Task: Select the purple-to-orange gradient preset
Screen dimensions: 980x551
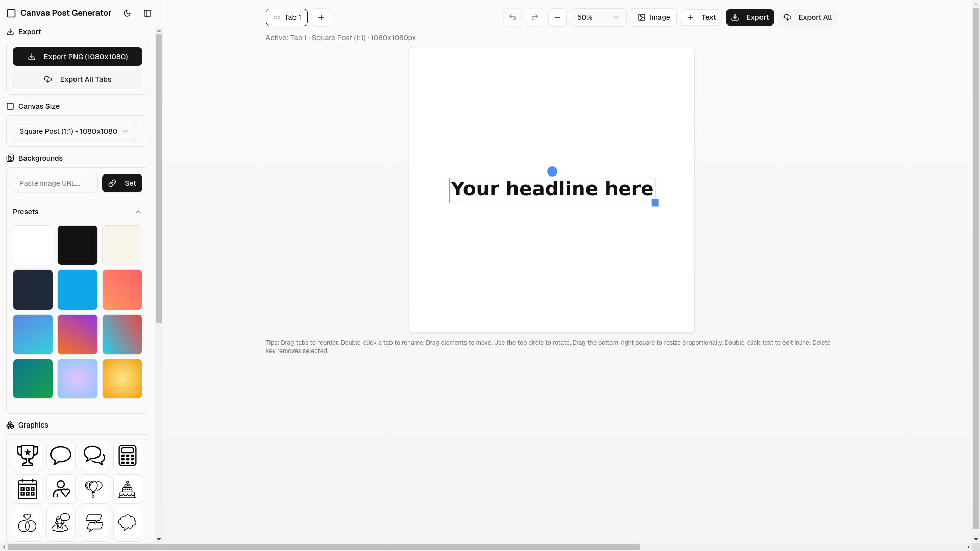Action: pyautogui.click(x=78, y=334)
